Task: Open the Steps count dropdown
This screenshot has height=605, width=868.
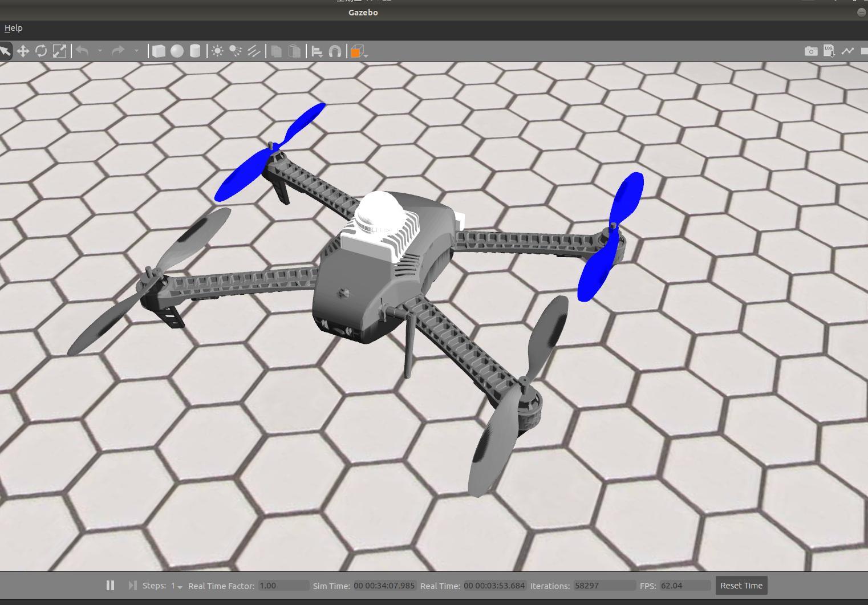Action: 177,586
